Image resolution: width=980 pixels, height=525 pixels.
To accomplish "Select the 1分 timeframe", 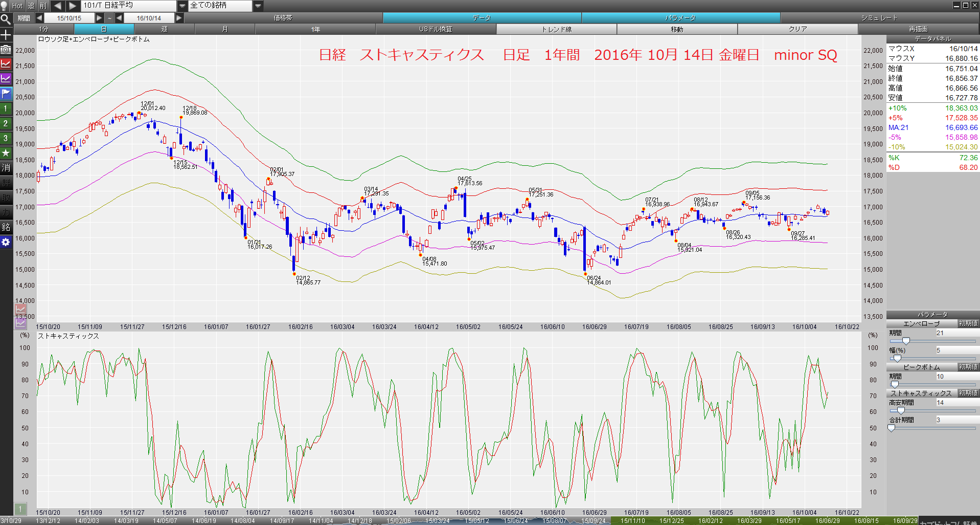I will point(44,29).
